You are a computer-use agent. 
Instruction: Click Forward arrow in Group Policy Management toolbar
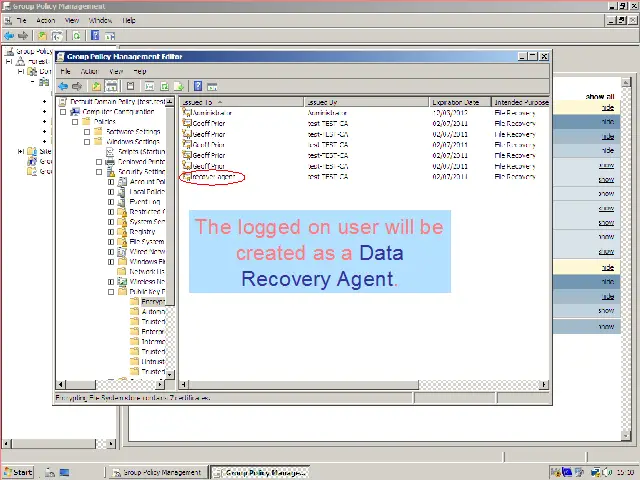tap(23, 36)
